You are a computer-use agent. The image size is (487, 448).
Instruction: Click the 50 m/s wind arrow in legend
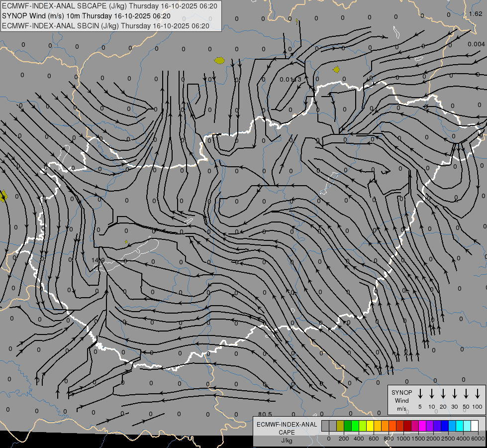[x=466, y=394]
